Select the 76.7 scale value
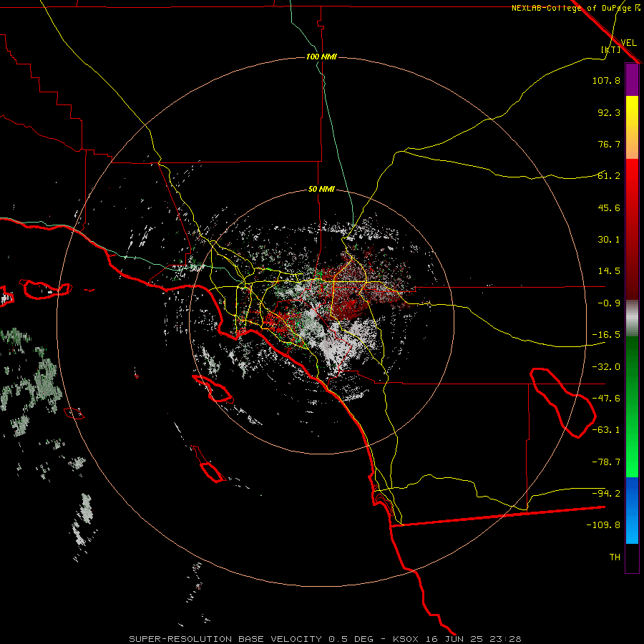644x644 pixels. [609, 144]
